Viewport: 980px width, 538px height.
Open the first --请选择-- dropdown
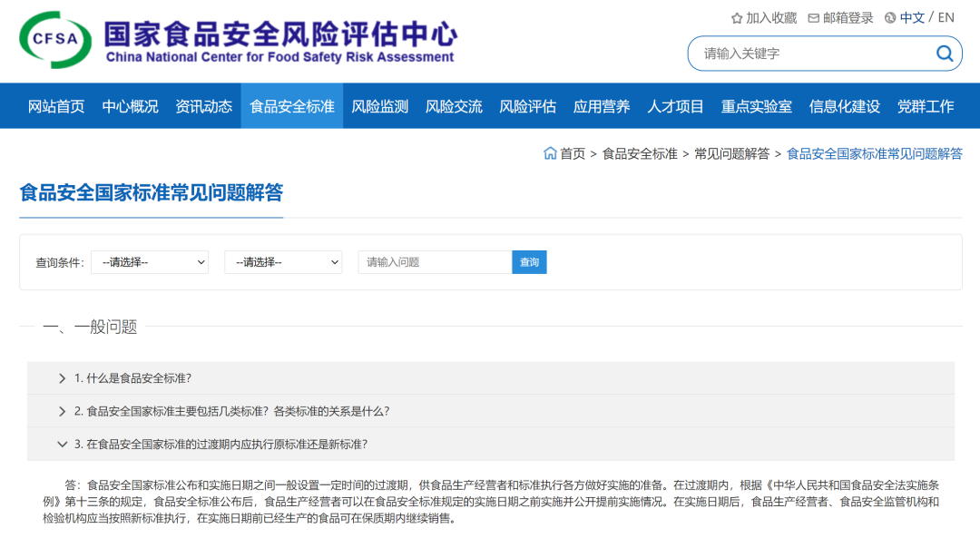pos(150,261)
